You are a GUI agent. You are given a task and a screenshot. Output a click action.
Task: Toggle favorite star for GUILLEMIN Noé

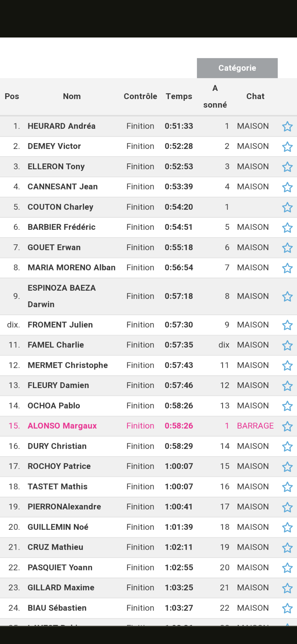pyautogui.click(x=287, y=527)
